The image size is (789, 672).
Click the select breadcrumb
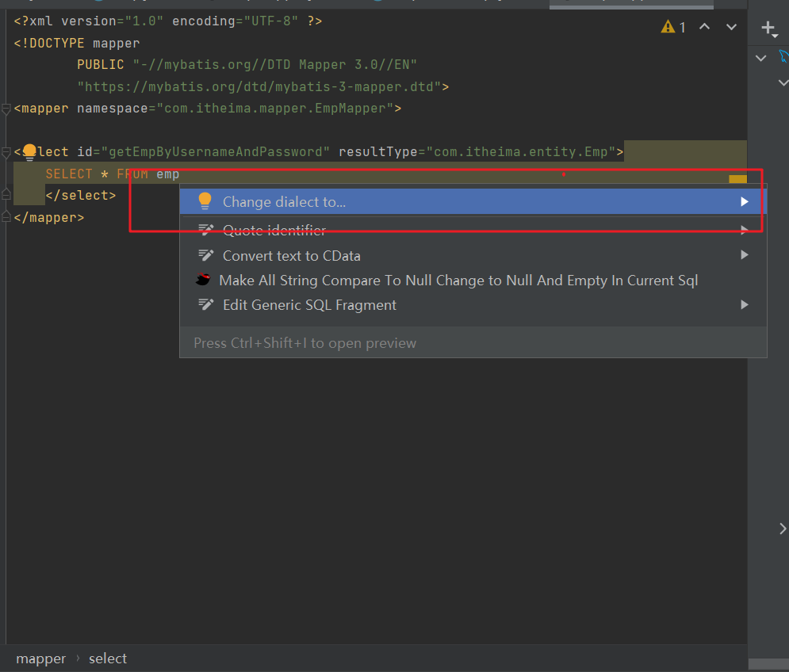click(x=108, y=659)
